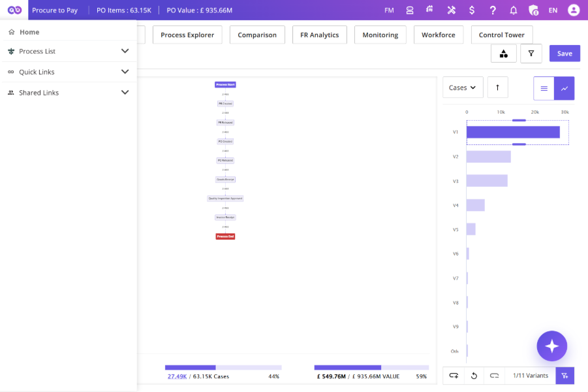The image size is (588, 392).
Task: Open the Cases dropdown
Action: pyautogui.click(x=463, y=88)
